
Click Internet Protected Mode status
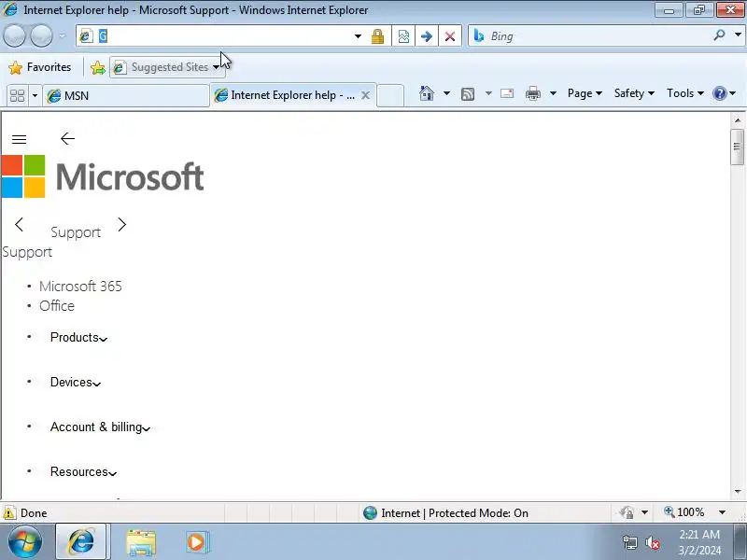point(445,512)
